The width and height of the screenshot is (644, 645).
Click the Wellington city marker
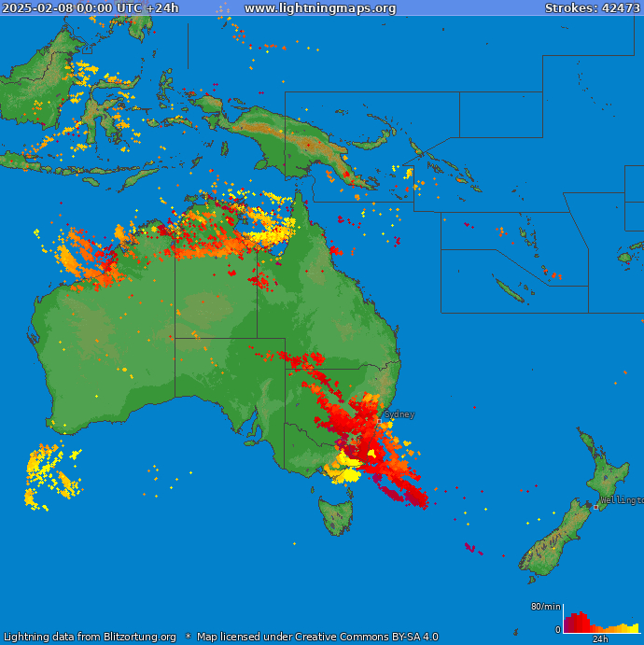coord(596,506)
